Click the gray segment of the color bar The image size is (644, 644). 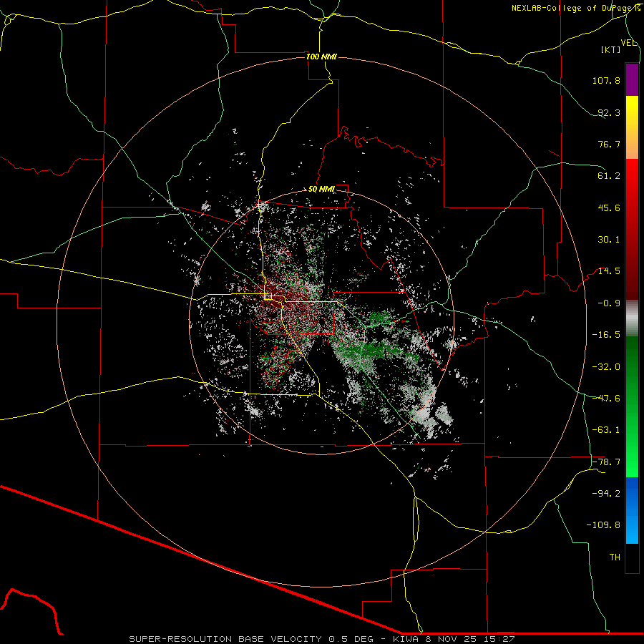click(632, 318)
